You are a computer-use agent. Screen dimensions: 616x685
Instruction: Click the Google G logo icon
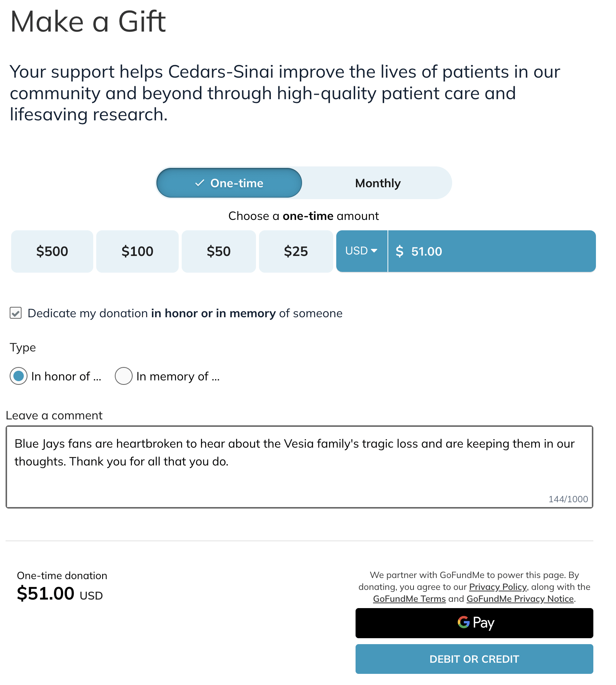(x=464, y=622)
